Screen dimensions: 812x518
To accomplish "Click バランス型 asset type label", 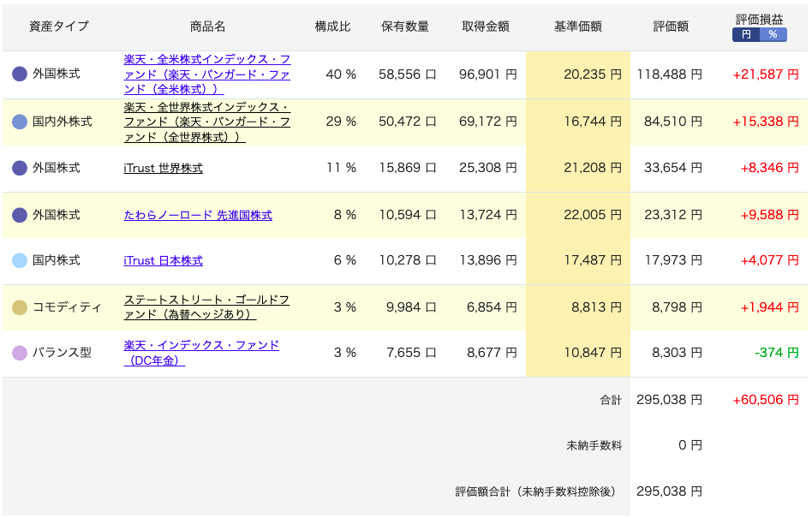I will coord(62,353).
